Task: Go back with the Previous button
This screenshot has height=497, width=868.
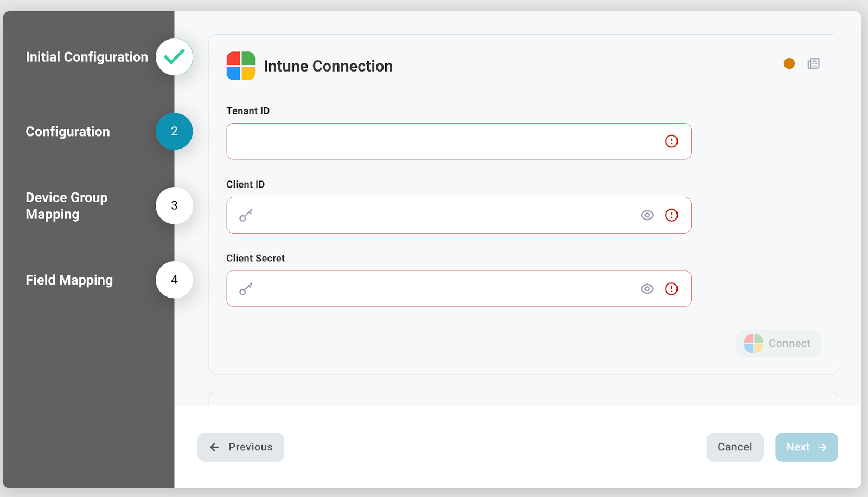Action: pyautogui.click(x=241, y=447)
